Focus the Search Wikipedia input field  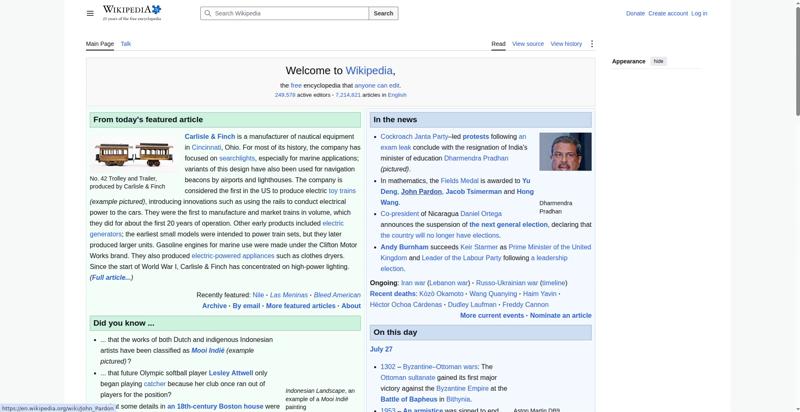pos(285,13)
